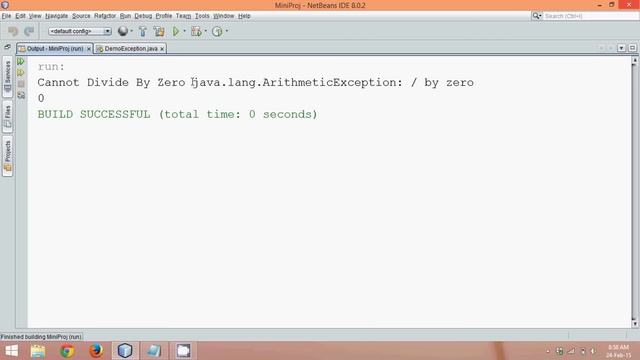Open the Files side panel

tap(7, 117)
